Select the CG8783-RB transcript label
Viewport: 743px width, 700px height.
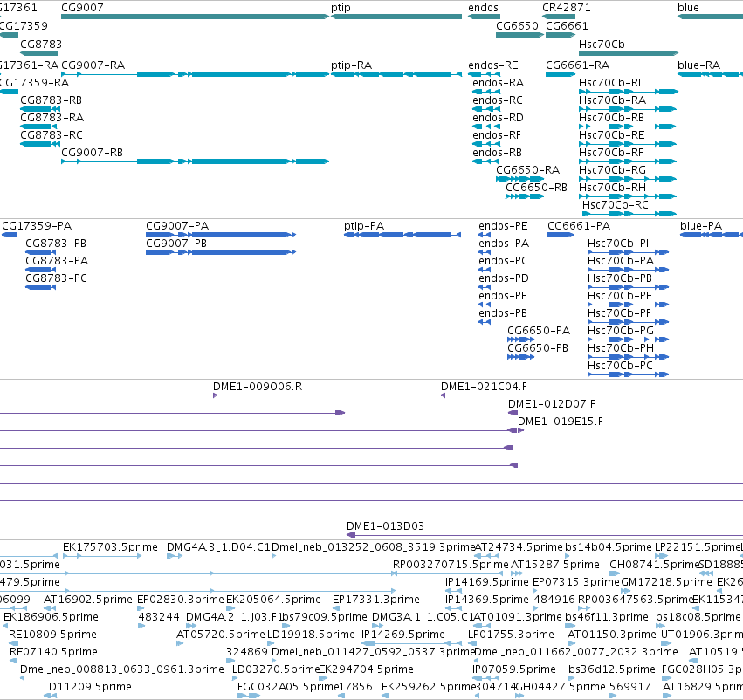(x=51, y=100)
